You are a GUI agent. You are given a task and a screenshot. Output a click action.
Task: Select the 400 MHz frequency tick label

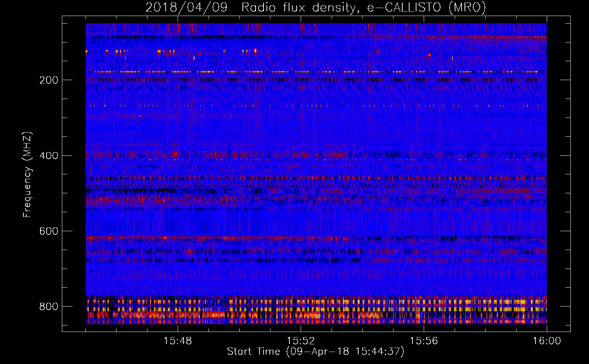48,156
